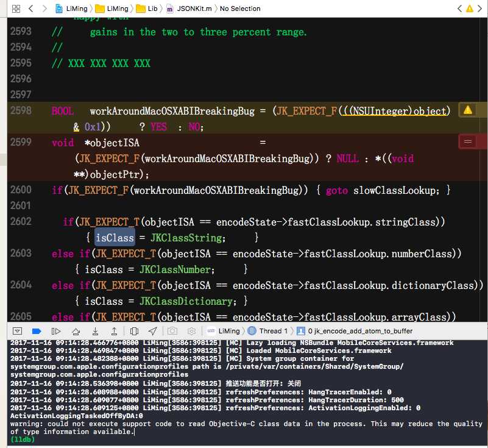Click warning badge on line 2598
This screenshot has width=488, height=448.
(468, 110)
